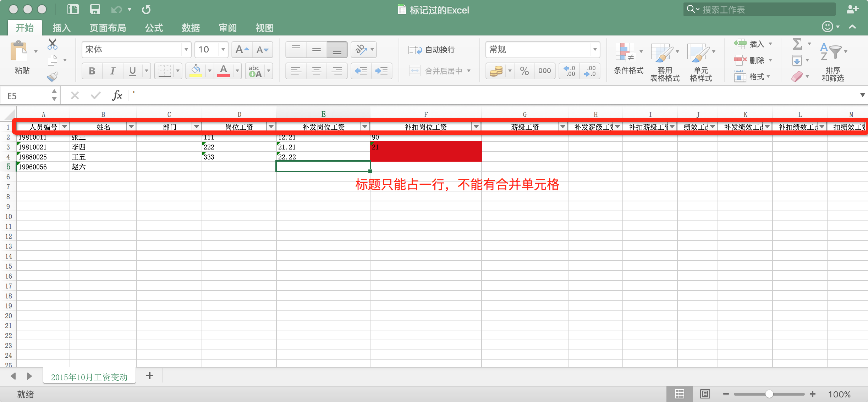
Task: Toggle Italic formatting
Action: click(x=112, y=71)
